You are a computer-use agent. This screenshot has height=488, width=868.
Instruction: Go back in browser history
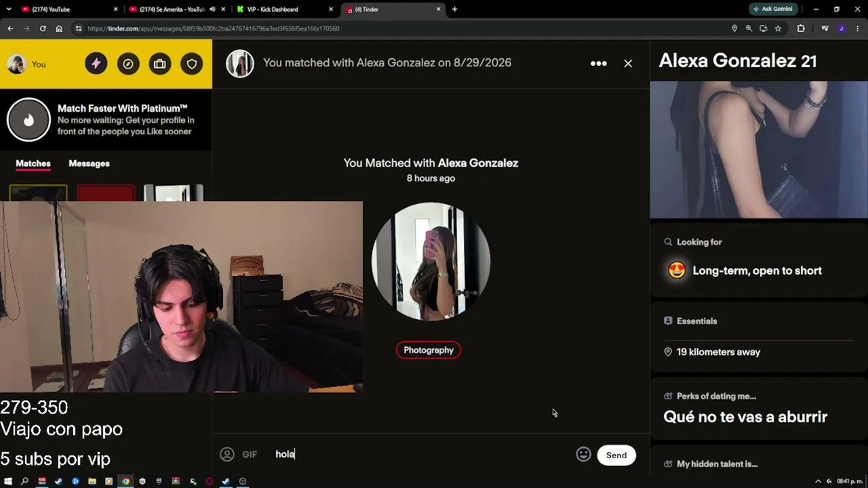10,28
